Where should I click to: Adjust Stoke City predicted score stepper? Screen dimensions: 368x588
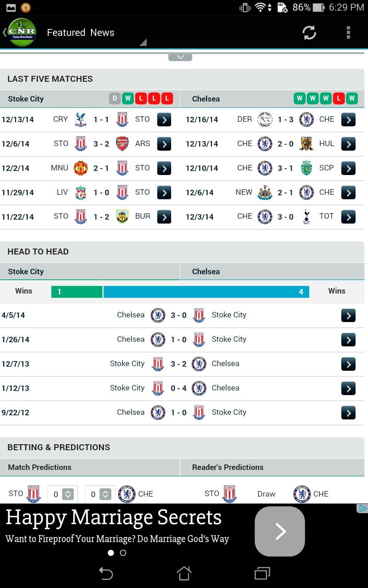pyautogui.click(x=68, y=494)
